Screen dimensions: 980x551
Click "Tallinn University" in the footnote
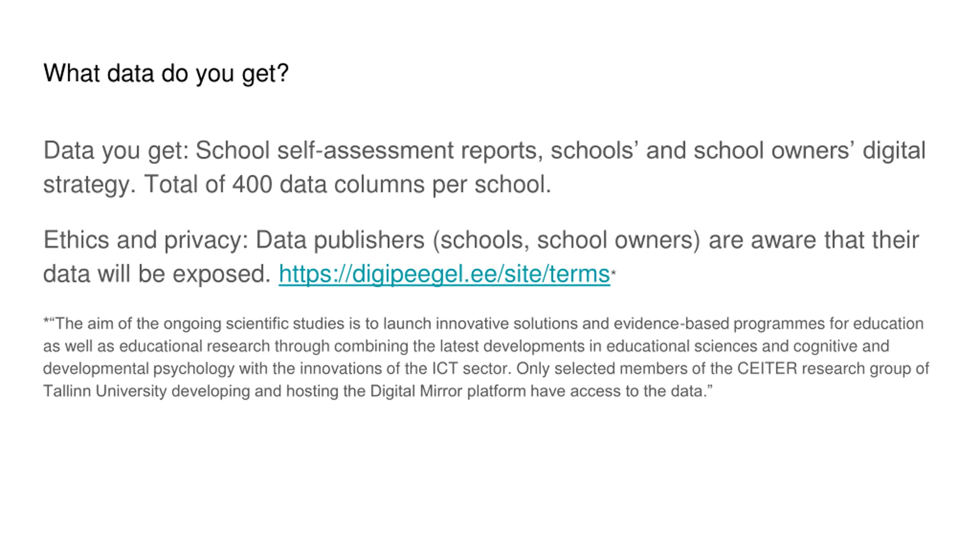[x=105, y=391]
